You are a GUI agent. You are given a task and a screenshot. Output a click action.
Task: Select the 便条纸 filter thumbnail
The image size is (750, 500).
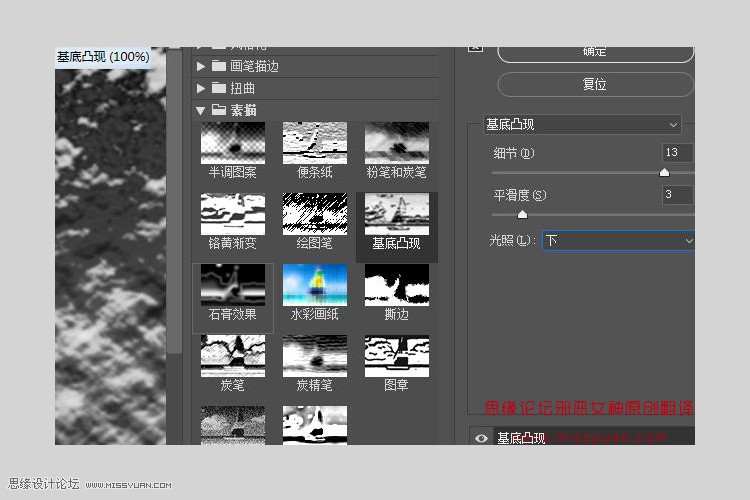[315, 143]
